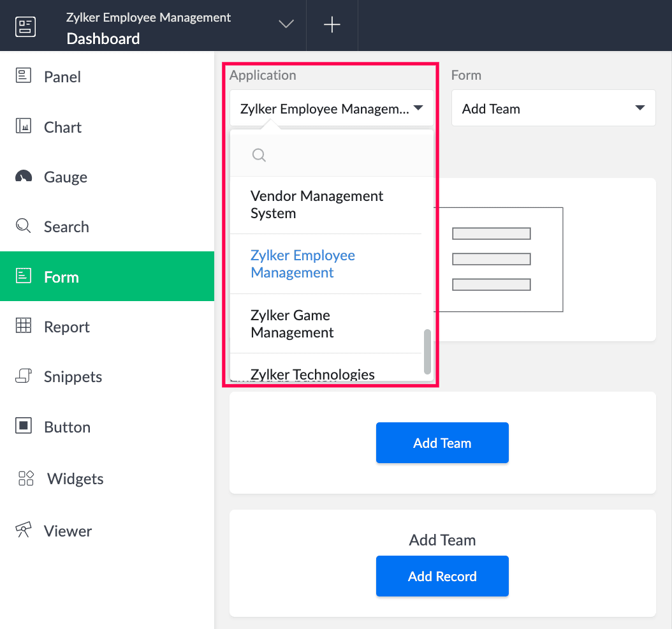Select Zylker Technologies in application list
The height and width of the screenshot is (629, 672).
point(312,374)
